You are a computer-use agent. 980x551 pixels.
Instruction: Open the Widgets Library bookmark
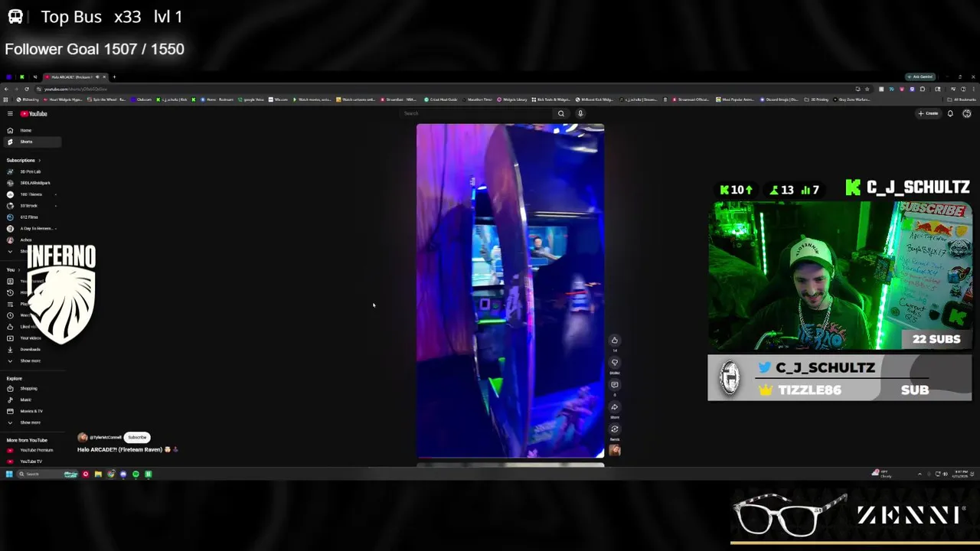point(512,99)
